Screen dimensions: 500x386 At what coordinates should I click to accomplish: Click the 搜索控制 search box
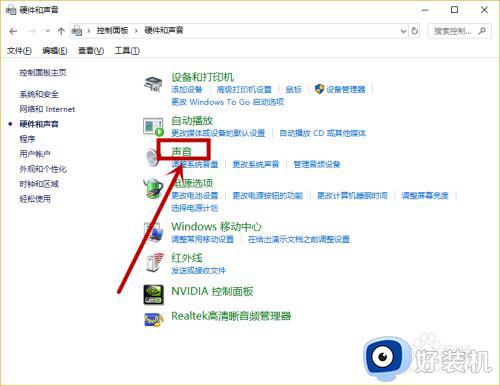click(x=459, y=31)
